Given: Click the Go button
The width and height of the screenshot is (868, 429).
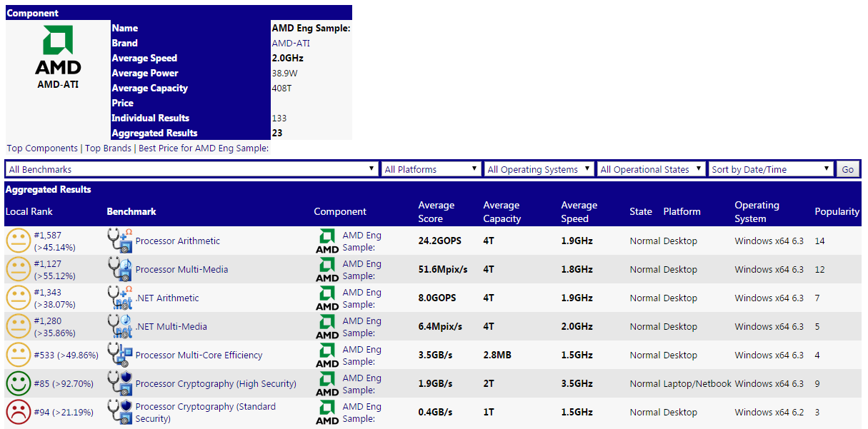Looking at the screenshot, I should click(848, 169).
